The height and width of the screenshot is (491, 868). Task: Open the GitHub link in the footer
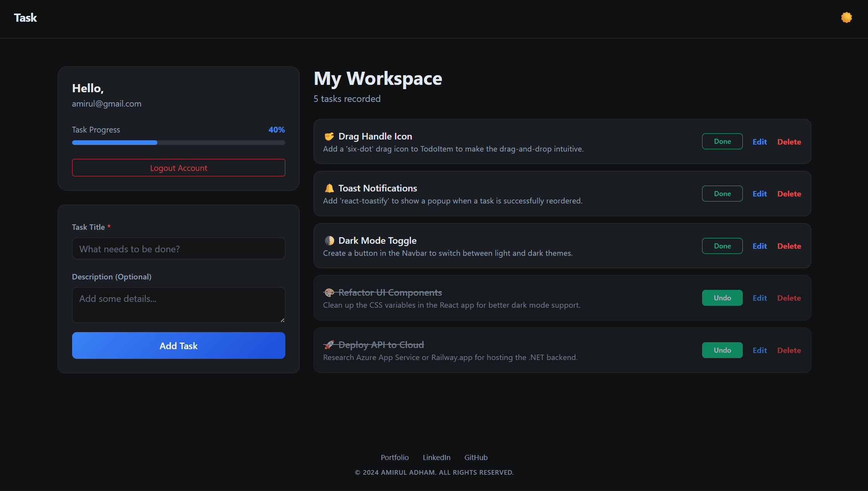[476, 457]
